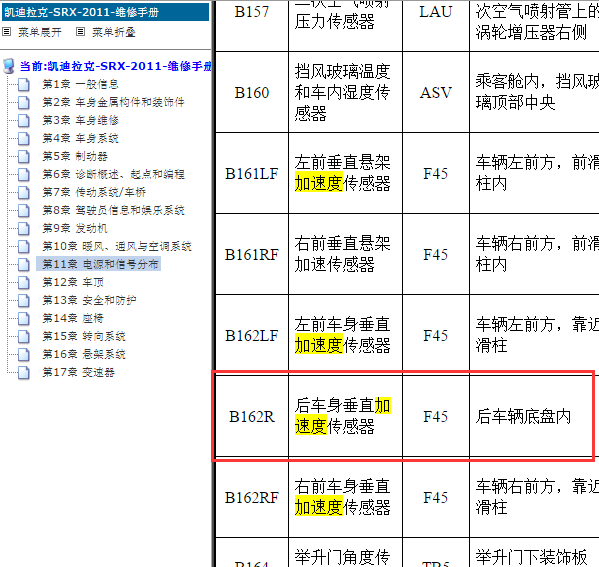Click the page icon beside 第10章 暖风、通风与空调系统

[24, 246]
